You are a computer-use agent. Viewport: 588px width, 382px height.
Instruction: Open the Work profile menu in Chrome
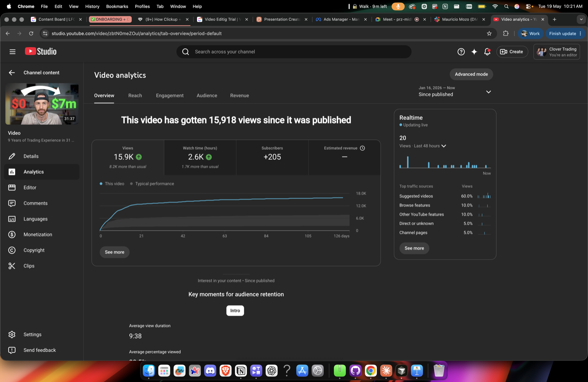(531, 34)
